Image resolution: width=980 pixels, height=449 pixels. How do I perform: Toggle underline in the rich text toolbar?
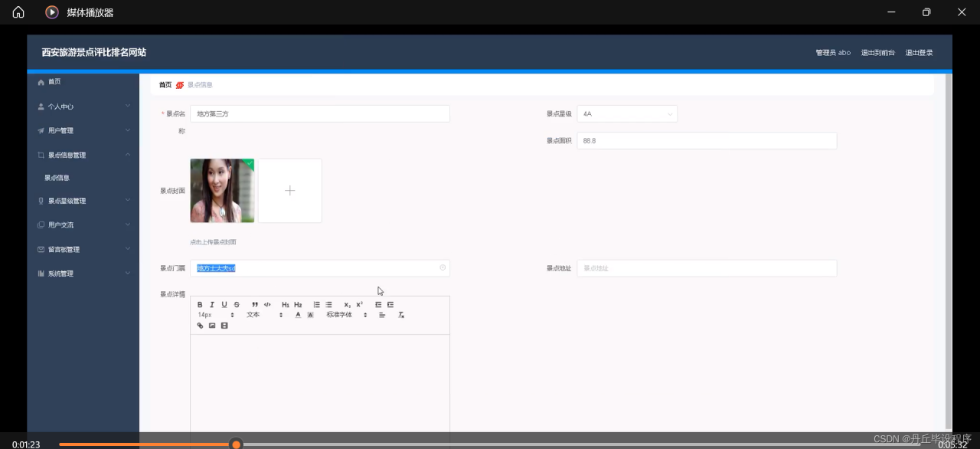[224, 305]
